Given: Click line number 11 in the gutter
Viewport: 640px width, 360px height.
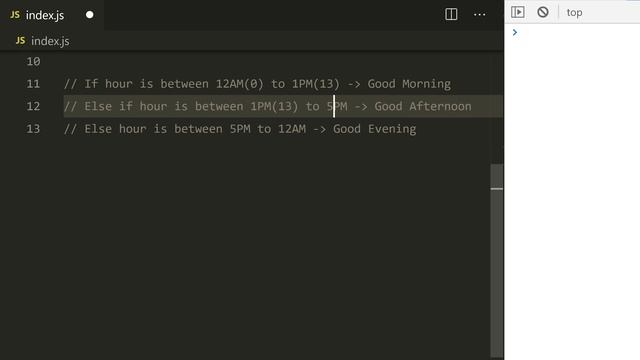Looking at the screenshot, I should coord(33,84).
